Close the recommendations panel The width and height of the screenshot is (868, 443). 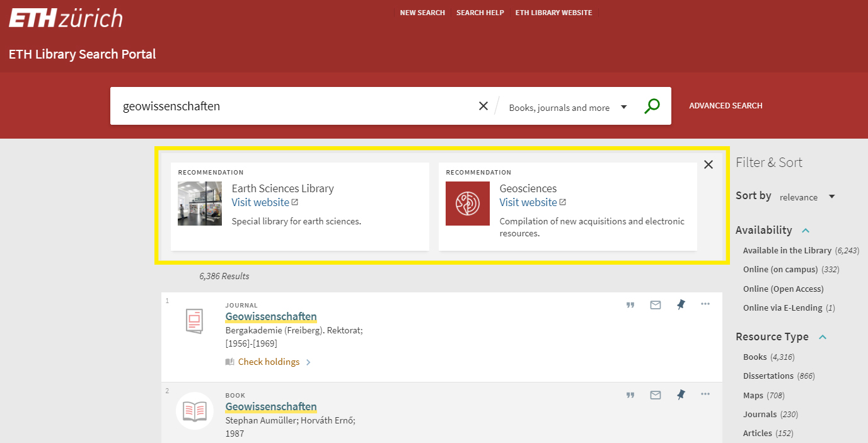(x=709, y=164)
